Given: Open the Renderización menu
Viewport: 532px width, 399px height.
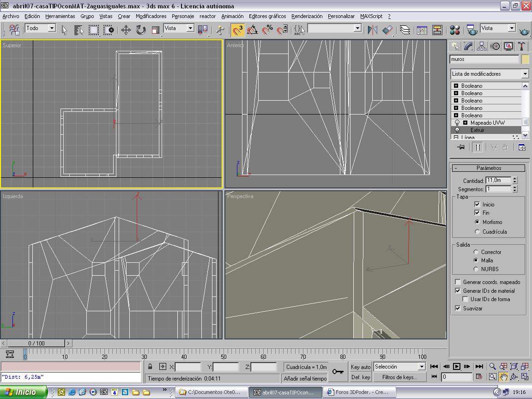Looking at the screenshot, I should (307, 16).
